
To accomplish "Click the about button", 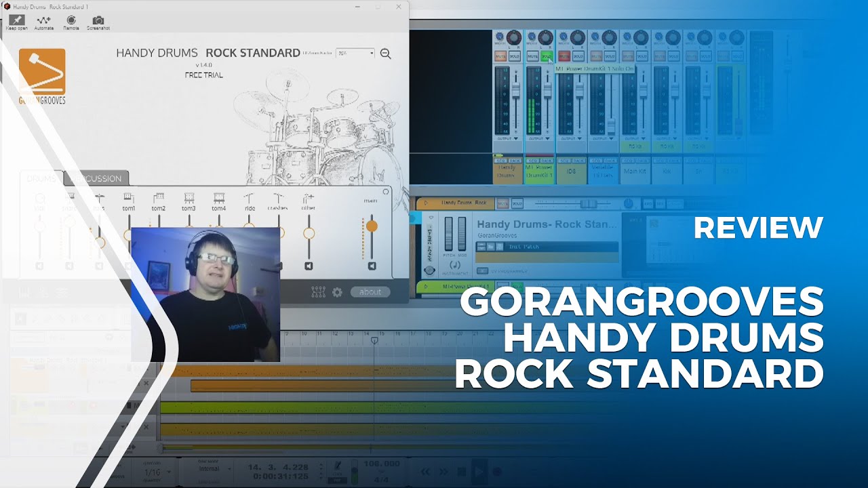I will (x=370, y=292).
